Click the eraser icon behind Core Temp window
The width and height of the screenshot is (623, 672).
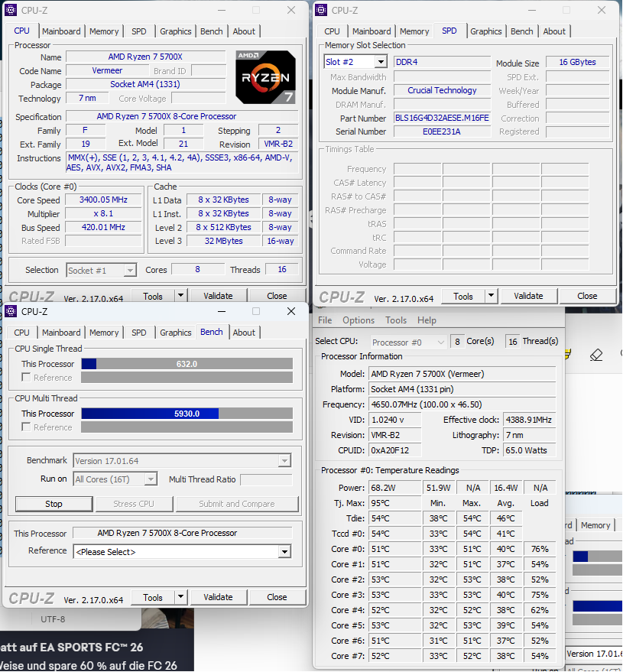[596, 355]
